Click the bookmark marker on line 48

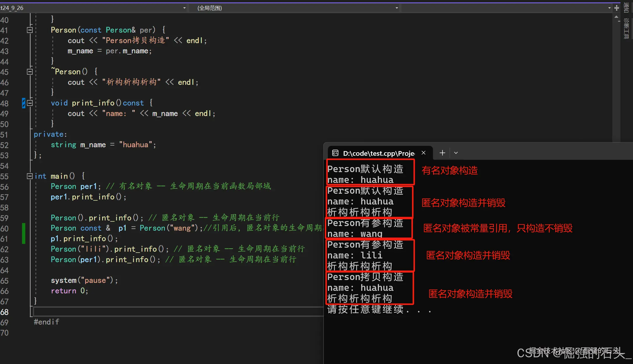pyautogui.click(x=24, y=103)
